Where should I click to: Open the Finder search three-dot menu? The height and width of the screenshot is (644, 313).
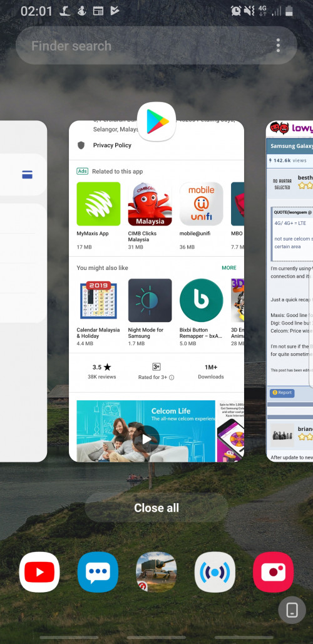click(x=278, y=45)
